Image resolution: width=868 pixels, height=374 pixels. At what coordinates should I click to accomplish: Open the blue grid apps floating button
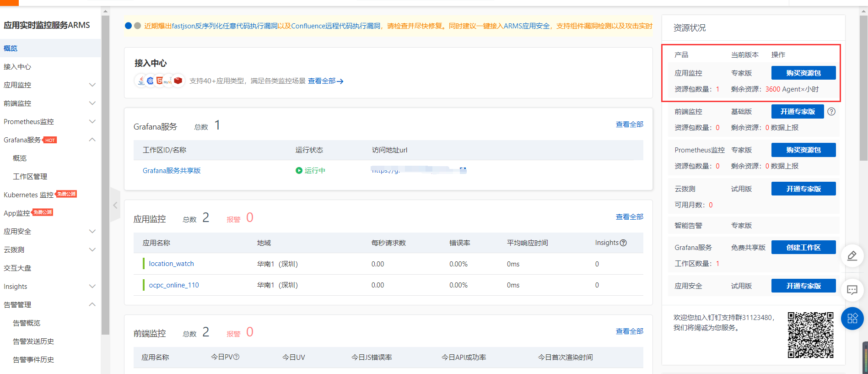click(852, 319)
